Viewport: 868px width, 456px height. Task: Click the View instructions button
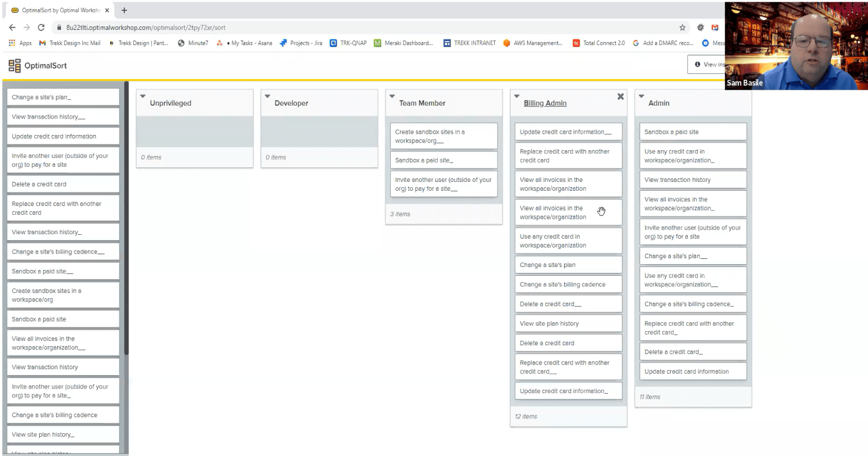tap(708, 65)
